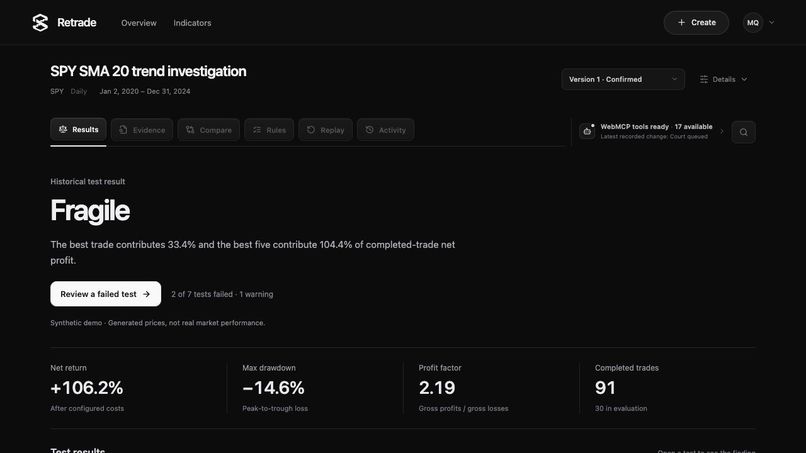The image size is (806, 453).
Task: Select the Results tab
Action: point(78,130)
